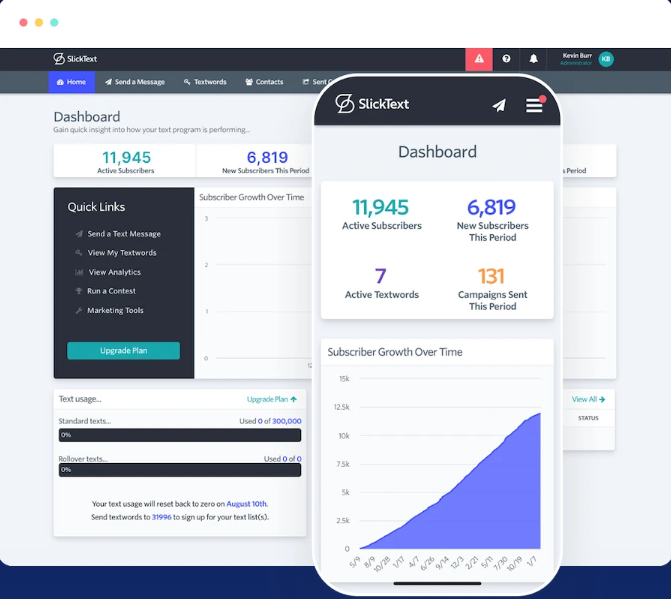
Task: Open the Textwords tab
Action: tap(205, 82)
